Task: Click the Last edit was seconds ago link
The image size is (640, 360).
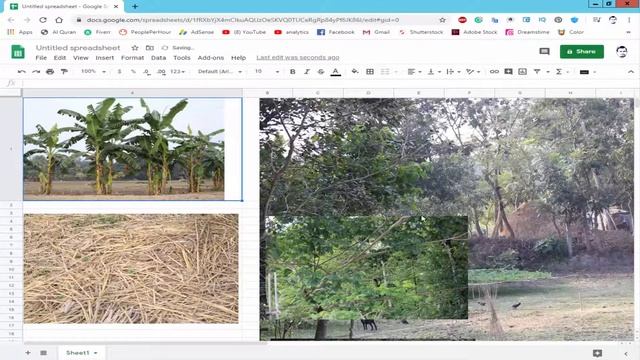Action: [x=298, y=58]
